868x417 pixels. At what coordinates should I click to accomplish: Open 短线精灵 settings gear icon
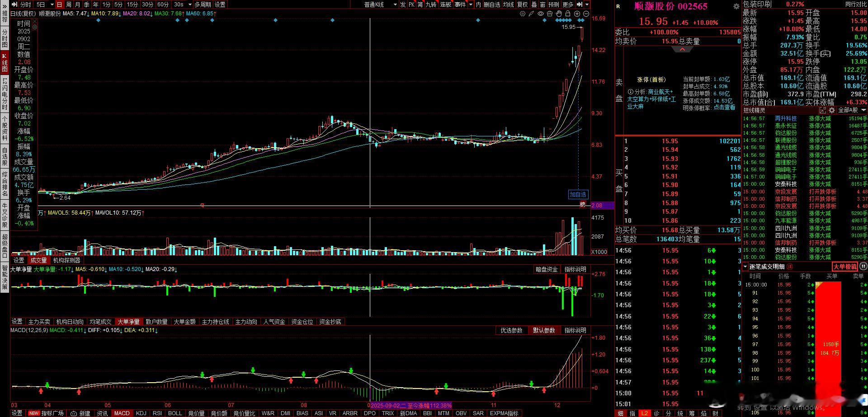(831, 110)
